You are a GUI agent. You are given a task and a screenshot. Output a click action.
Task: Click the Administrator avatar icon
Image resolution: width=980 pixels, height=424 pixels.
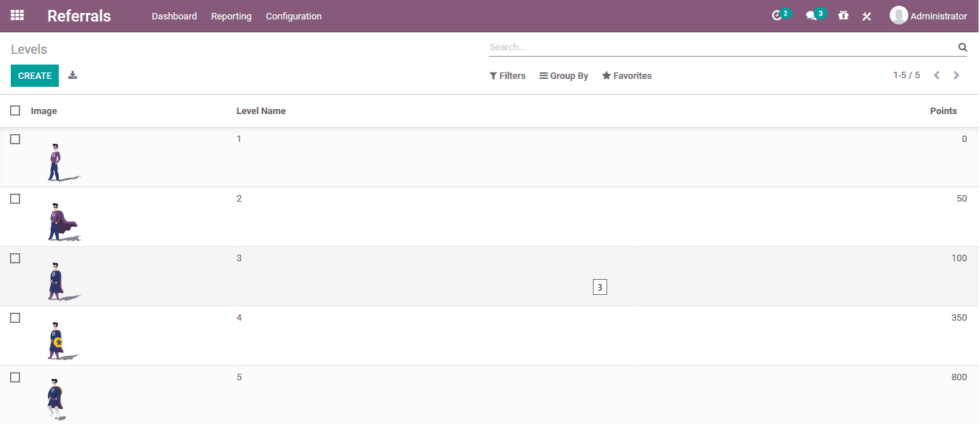pyautogui.click(x=898, y=15)
